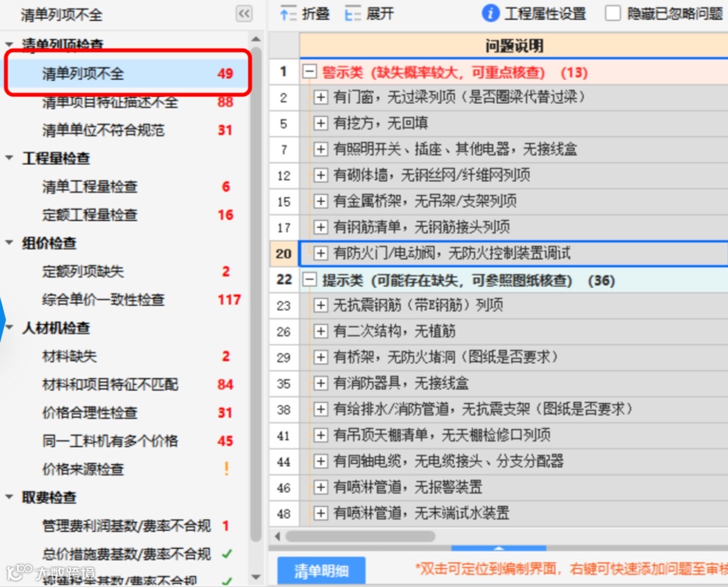728x587 pixels.
Task: Expand row 有防火门/电动阀 无防火控制装置调试
Action: [320, 254]
